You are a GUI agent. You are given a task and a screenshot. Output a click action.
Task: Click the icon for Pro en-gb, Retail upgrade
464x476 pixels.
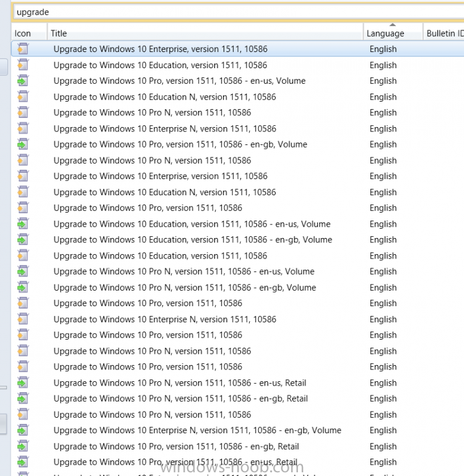click(23, 446)
